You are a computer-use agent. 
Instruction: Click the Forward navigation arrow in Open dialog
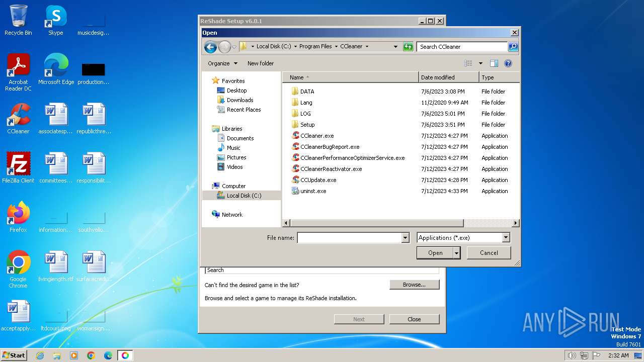click(x=224, y=47)
